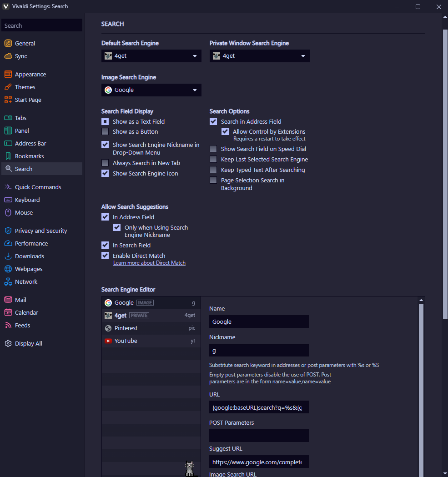This screenshot has height=477, width=448.
Task: Enable Always Search in New Tab checkbox
Action: tap(105, 163)
